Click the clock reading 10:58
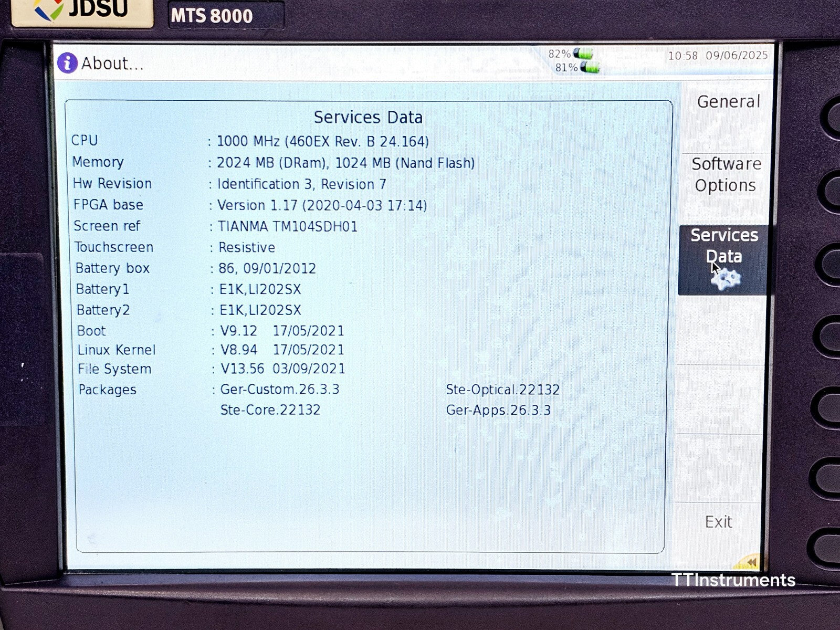This screenshot has width=840, height=630. click(x=682, y=56)
